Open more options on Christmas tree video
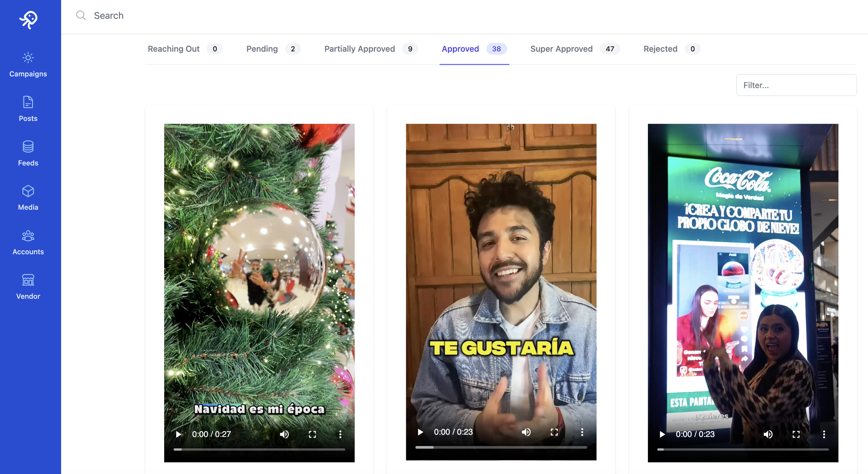Screen dimensions: 868x474 (x=340, y=434)
